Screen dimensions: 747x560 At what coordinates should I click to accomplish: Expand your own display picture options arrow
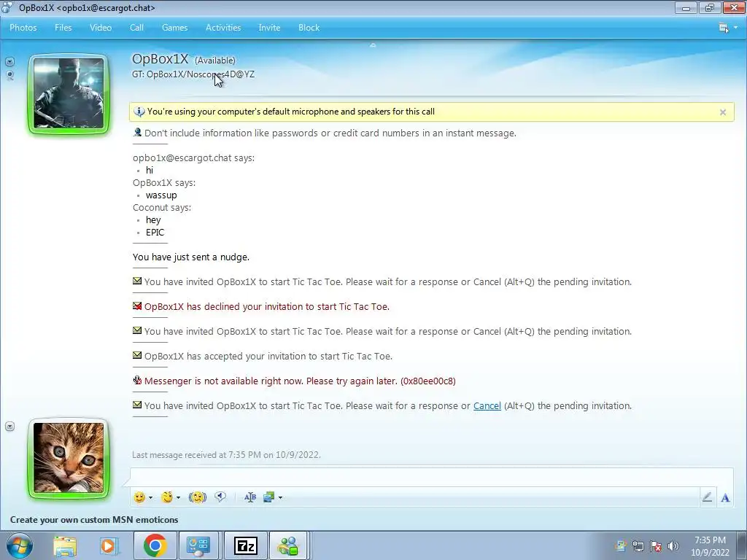(x=9, y=426)
